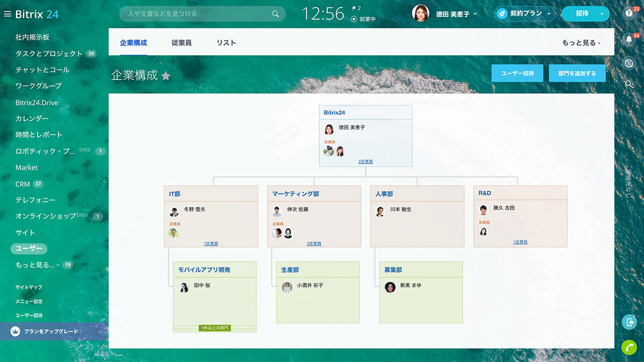Screen dimensions: 644x362
Task: Click the rocket icon in 契約プラン button
Action: pos(502,14)
